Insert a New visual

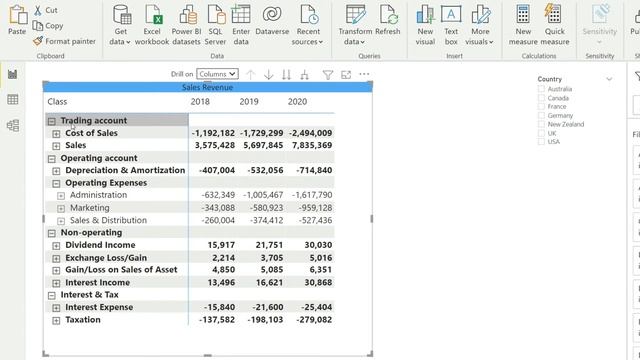click(425, 24)
